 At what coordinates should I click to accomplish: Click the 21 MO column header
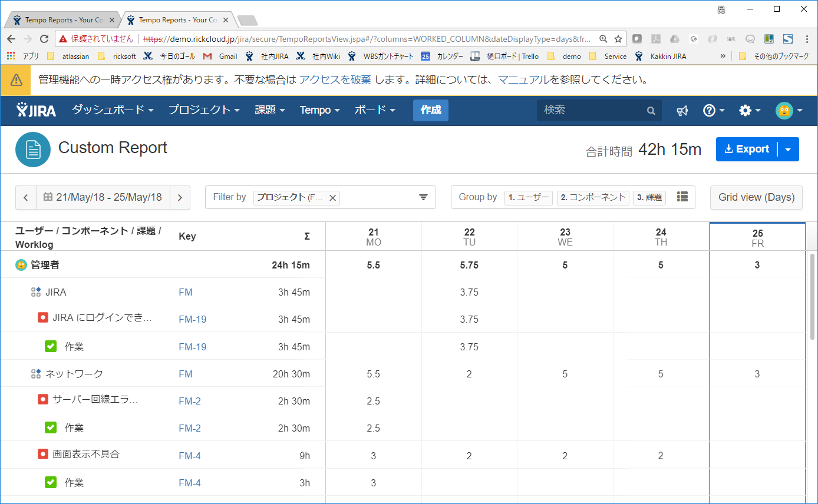(374, 237)
